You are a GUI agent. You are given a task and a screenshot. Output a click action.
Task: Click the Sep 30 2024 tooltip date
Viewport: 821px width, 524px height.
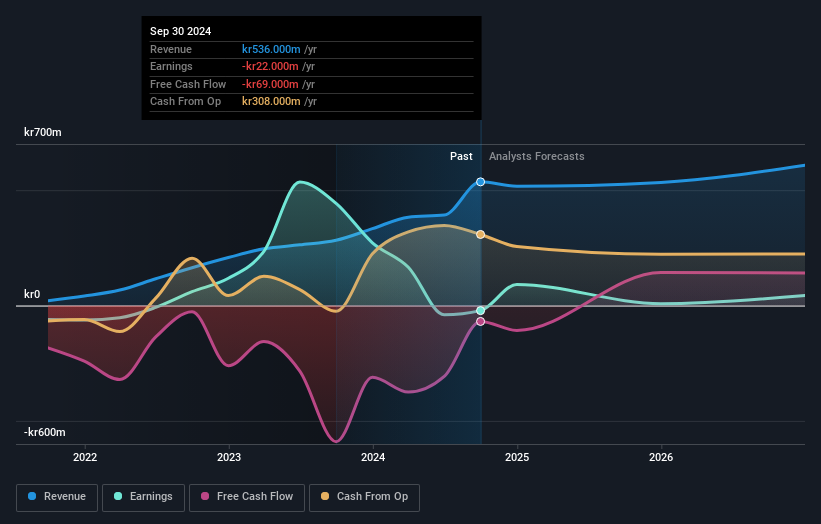[x=181, y=31]
